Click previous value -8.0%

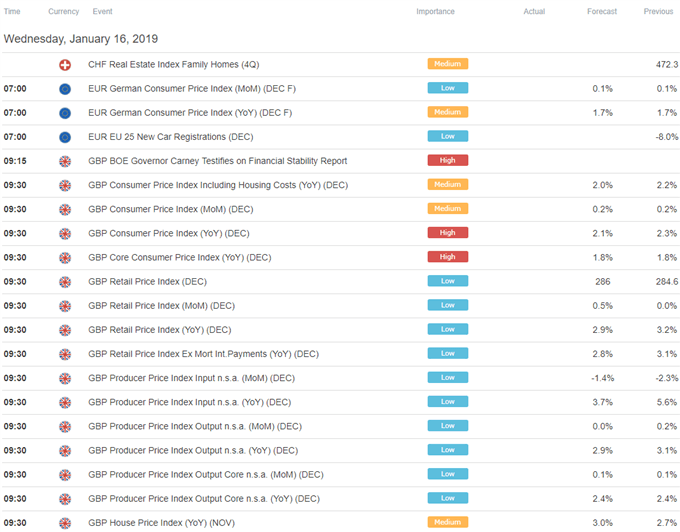[x=667, y=137]
